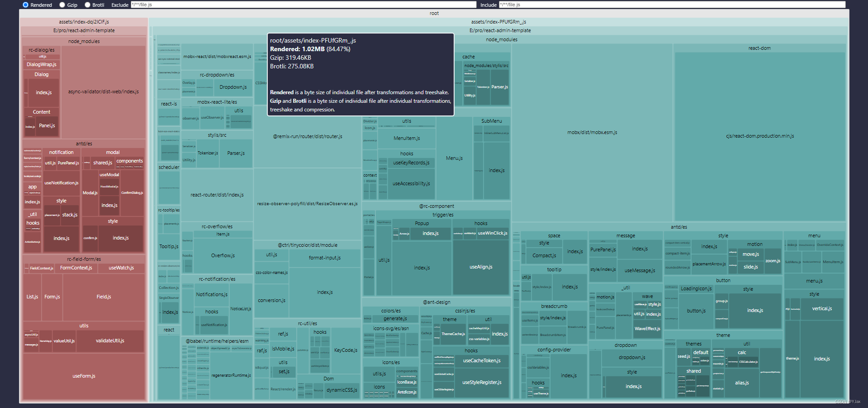Select the Menu.js block
The width and height of the screenshot is (868, 408).
tap(454, 158)
